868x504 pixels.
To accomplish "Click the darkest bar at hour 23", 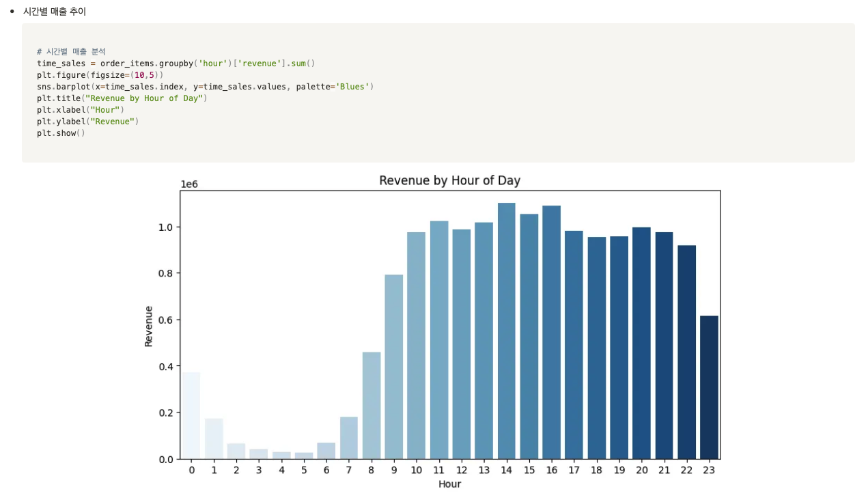I will coord(710,387).
